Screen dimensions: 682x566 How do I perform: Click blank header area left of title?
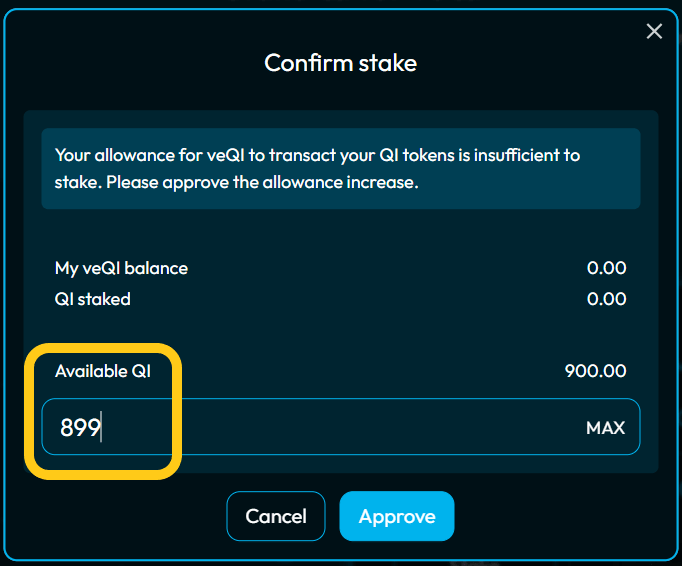(x=130, y=63)
